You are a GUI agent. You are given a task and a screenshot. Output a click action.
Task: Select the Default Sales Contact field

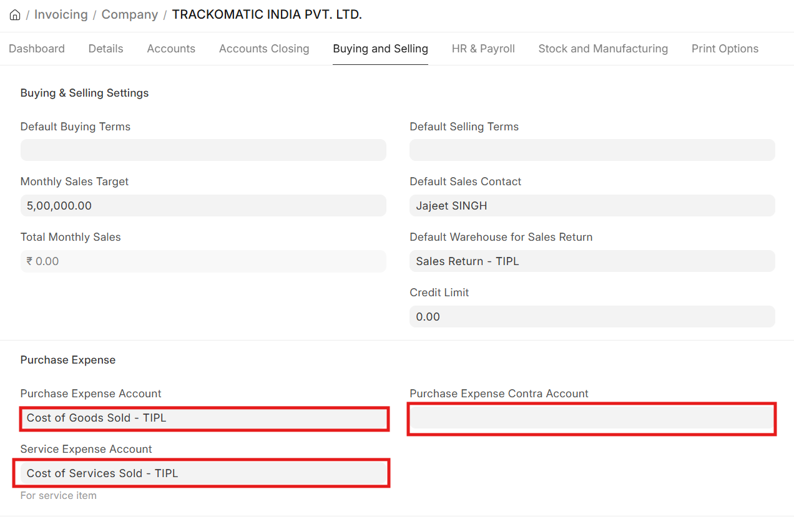coord(592,206)
